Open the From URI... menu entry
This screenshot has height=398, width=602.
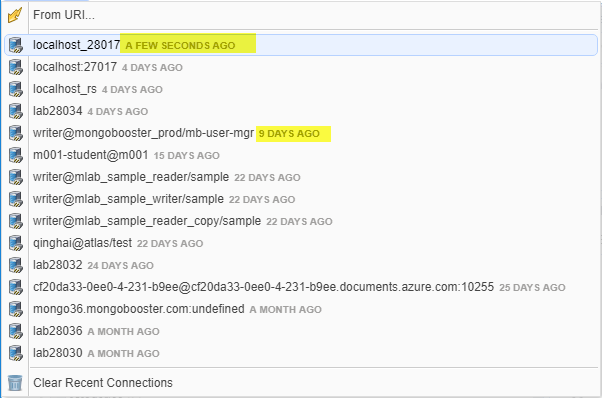click(301, 15)
